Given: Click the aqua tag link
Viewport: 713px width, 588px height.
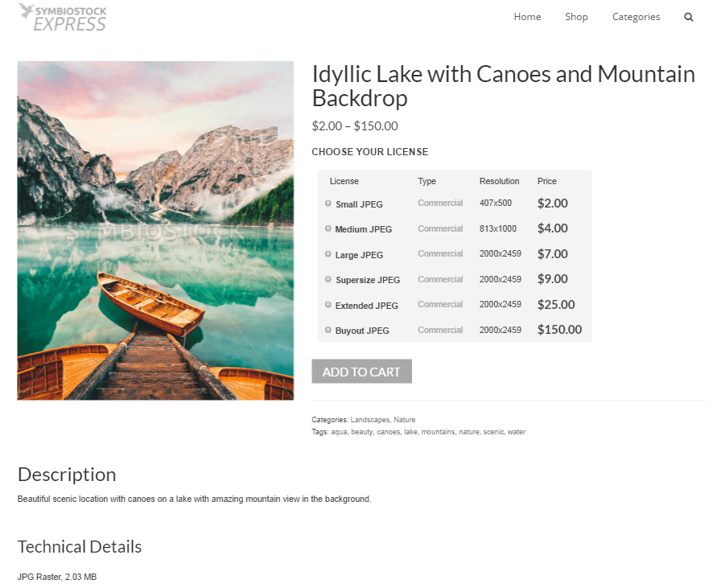Looking at the screenshot, I should point(339,432).
